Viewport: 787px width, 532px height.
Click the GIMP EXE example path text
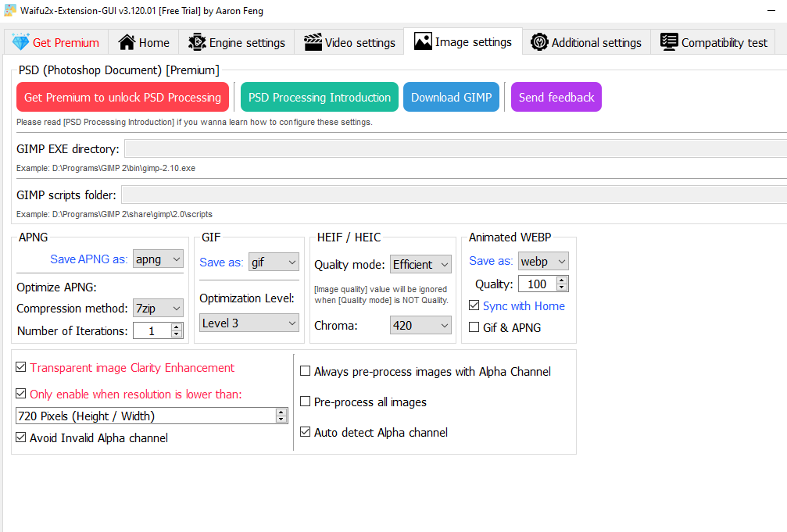tap(106, 168)
